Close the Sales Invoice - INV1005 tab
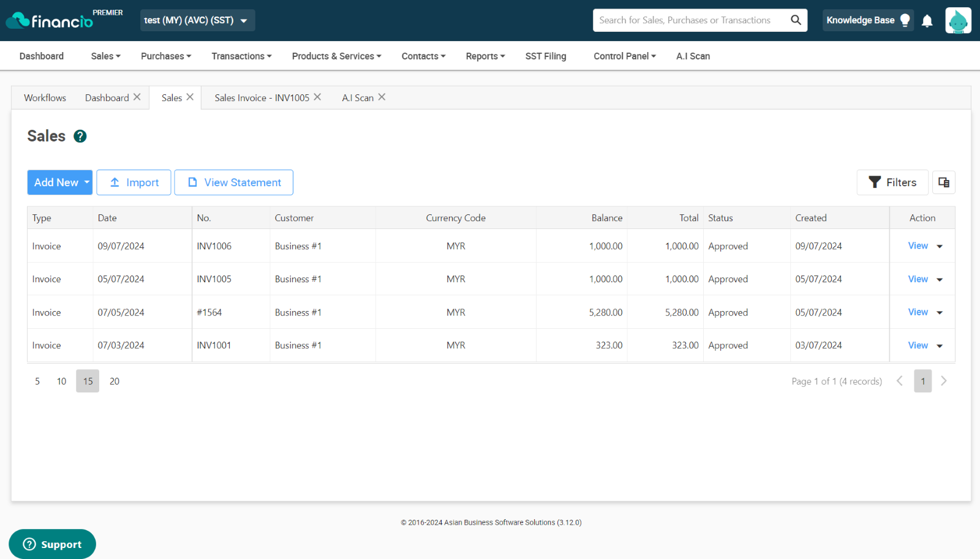The image size is (980, 559). (317, 97)
